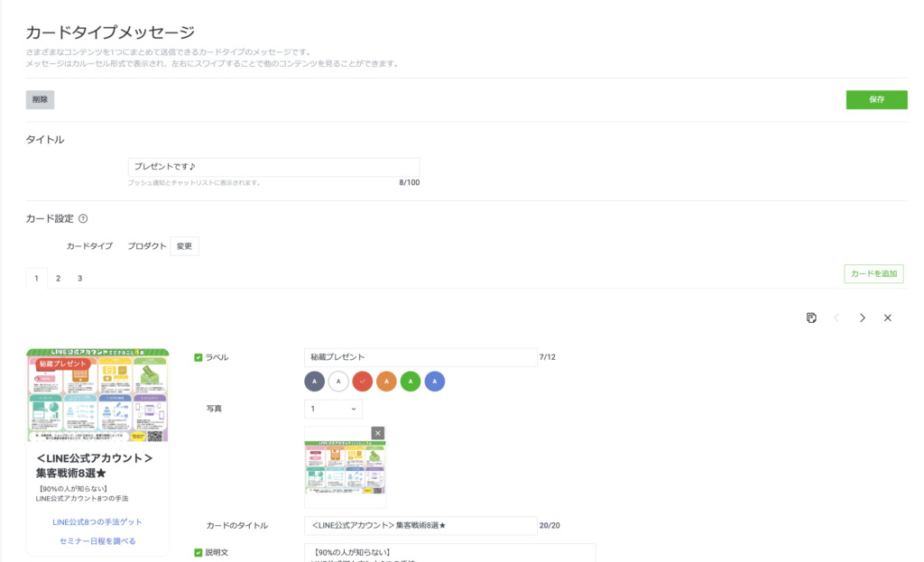
Task: Open the カード設定 help question icon
Action: coord(83,219)
